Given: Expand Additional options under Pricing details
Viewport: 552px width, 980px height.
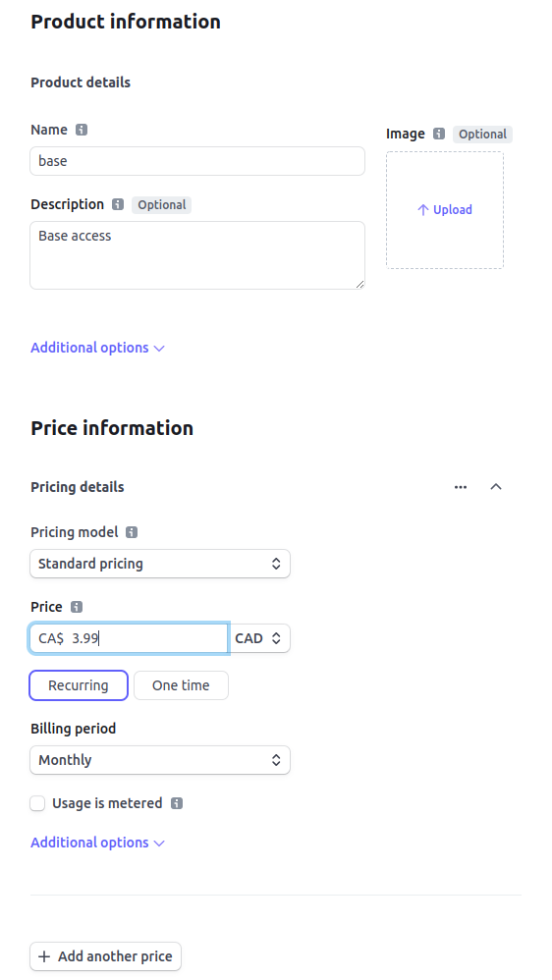Looking at the screenshot, I should coord(97,843).
